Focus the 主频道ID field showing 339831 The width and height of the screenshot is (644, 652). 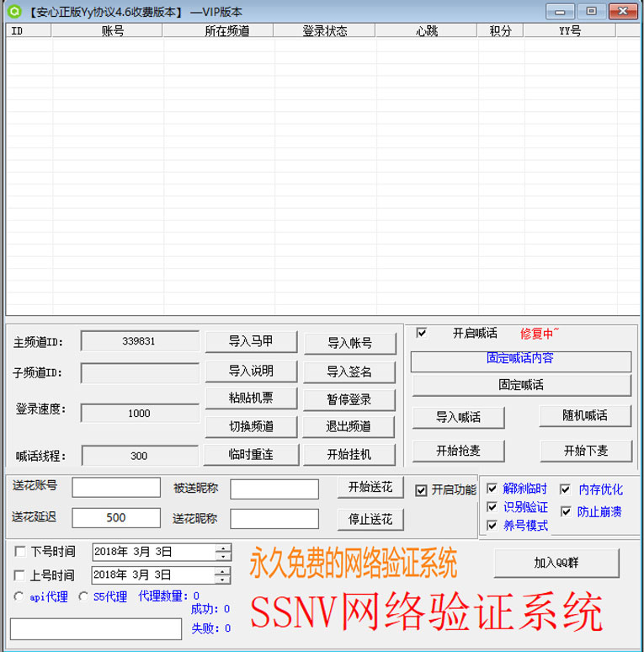pyautogui.click(x=140, y=341)
